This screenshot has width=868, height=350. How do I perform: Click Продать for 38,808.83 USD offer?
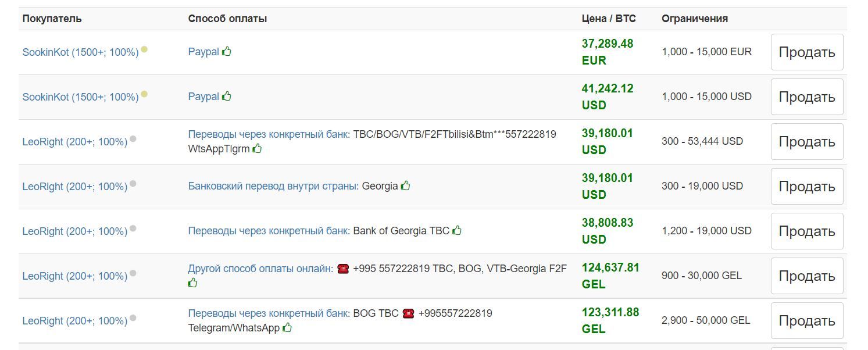click(x=807, y=231)
